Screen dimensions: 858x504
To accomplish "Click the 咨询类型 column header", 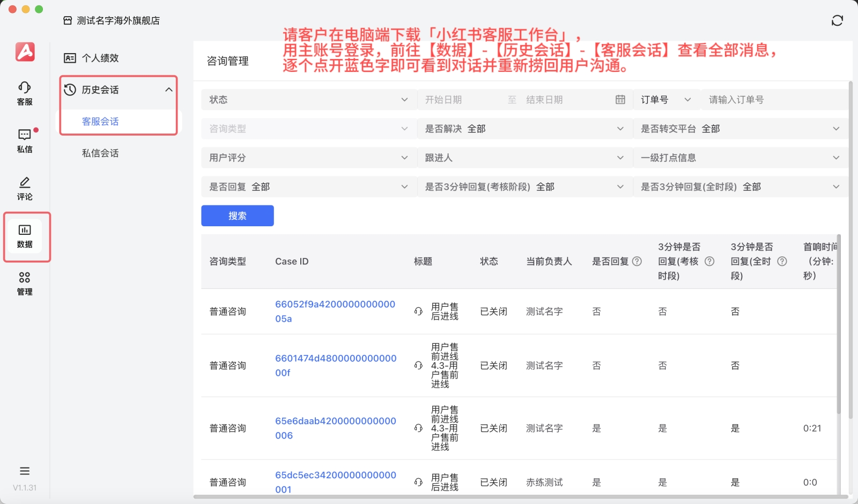I will pyautogui.click(x=227, y=261).
